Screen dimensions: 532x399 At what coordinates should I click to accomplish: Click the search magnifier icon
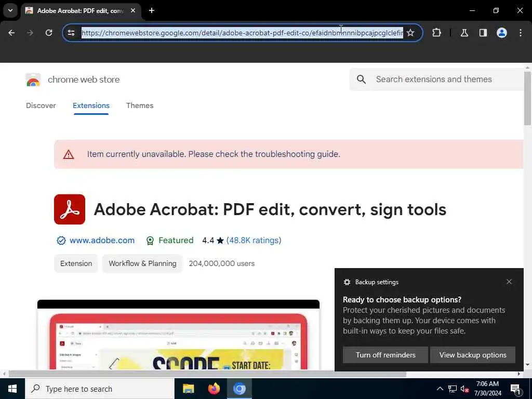click(x=362, y=79)
